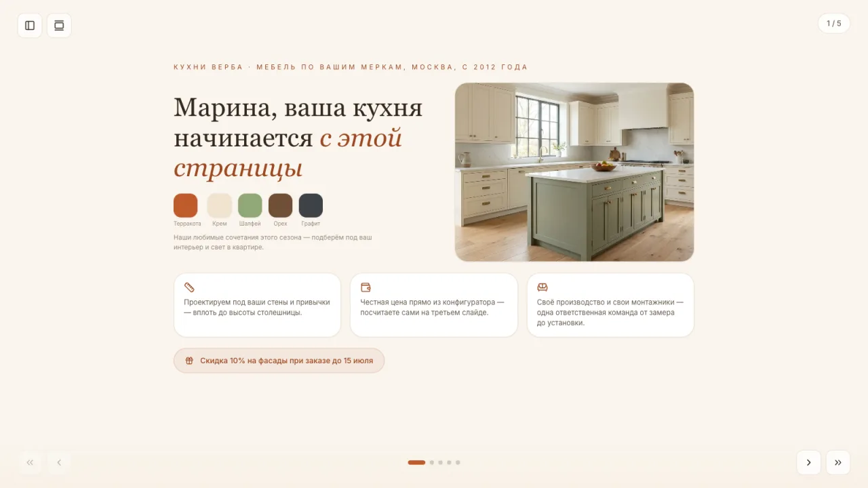Click the Терракота label
The image size is (868, 488).
187,224
